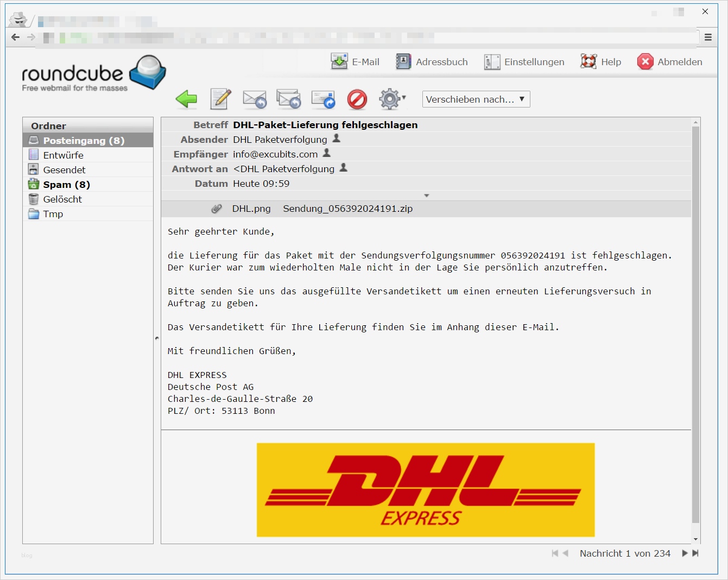Open the Gelöscht folder
The height and width of the screenshot is (580, 728).
88,199
